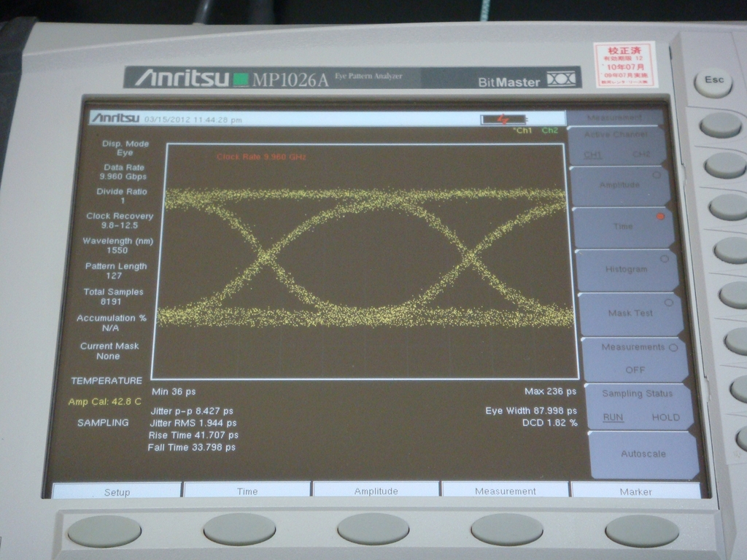The image size is (747, 560).
Task: Push the physical button below the Marker tab
Action: (x=642, y=530)
